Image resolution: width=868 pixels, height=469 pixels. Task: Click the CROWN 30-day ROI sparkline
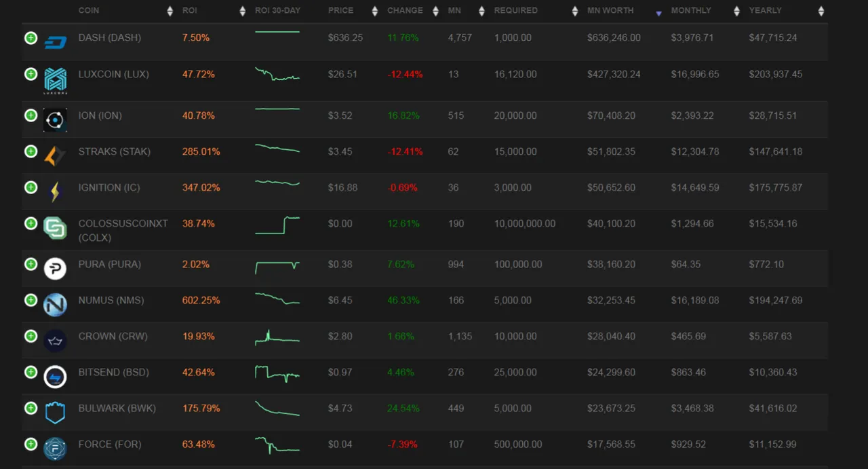277,337
